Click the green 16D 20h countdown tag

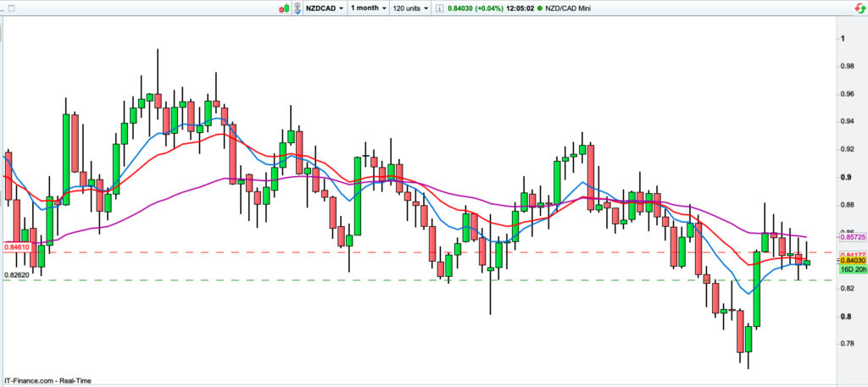tap(851, 269)
